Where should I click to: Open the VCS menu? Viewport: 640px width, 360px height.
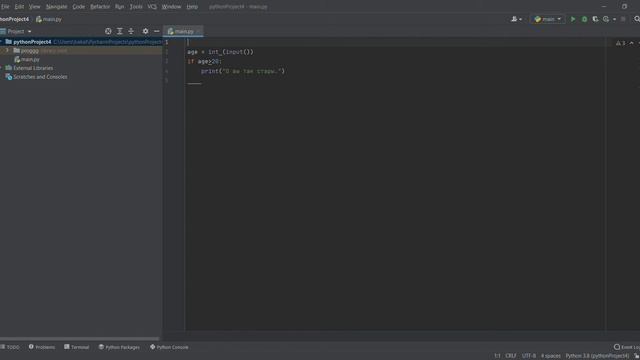(152, 7)
